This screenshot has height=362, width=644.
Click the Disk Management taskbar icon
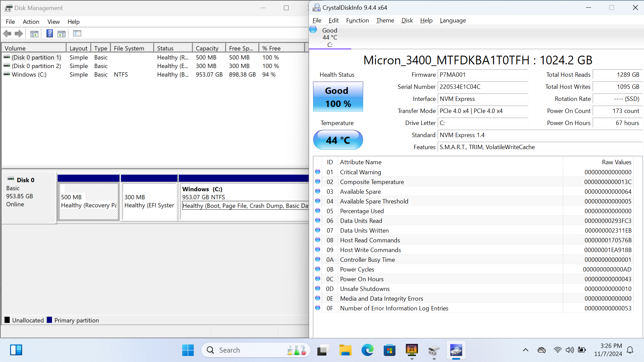pos(434,350)
